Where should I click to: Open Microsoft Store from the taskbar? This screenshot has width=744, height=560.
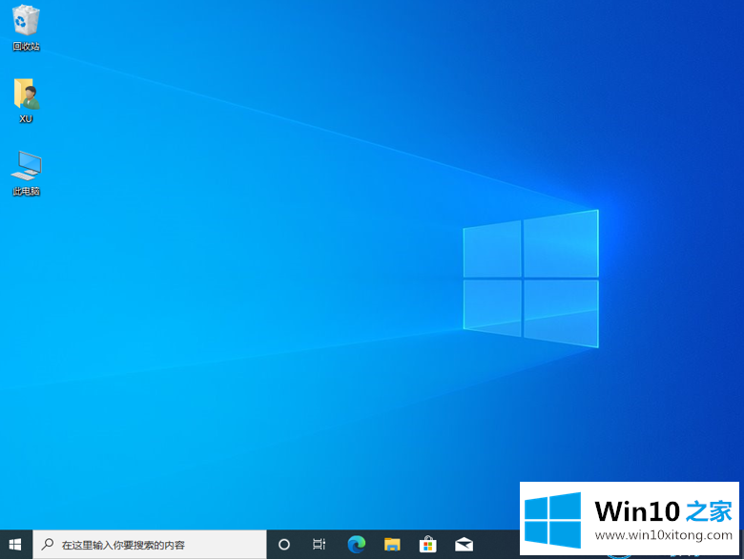click(427, 545)
